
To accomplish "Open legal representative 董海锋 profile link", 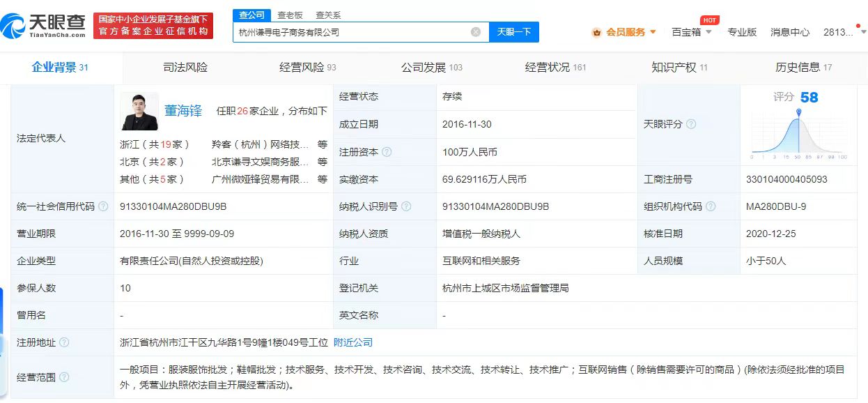I will click(183, 110).
